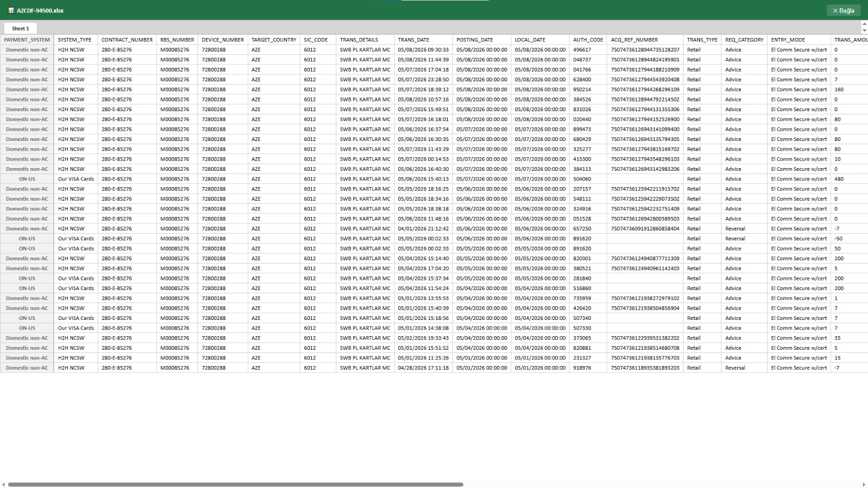This screenshot has width=868, height=488.
Task: Select auth code cell 281840
Action: (588, 278)
